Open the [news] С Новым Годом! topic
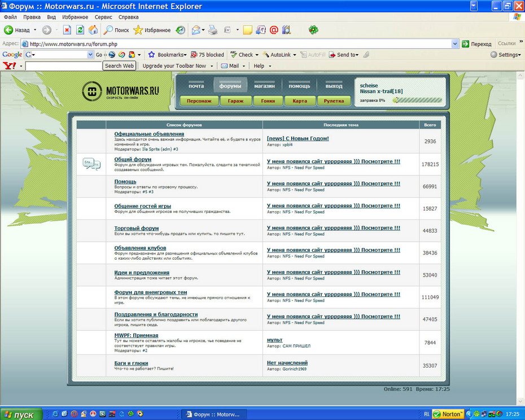This screenshot has height=420, width=525. click(298, 138)
